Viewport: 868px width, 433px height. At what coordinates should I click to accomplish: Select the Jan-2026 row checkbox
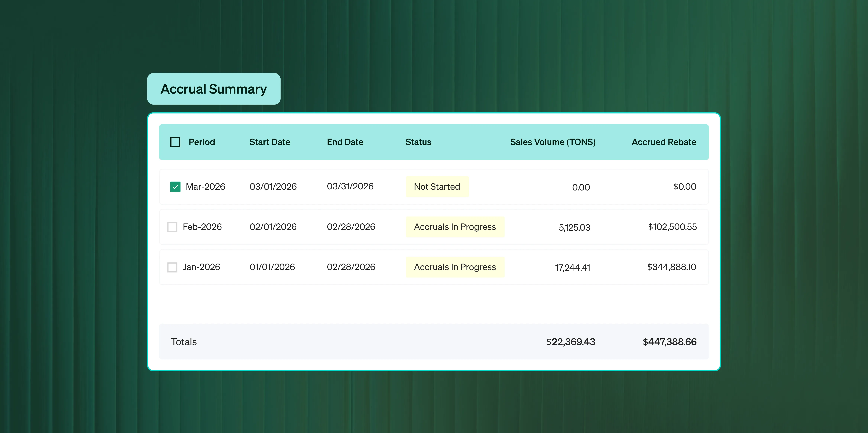click(172, 267)
